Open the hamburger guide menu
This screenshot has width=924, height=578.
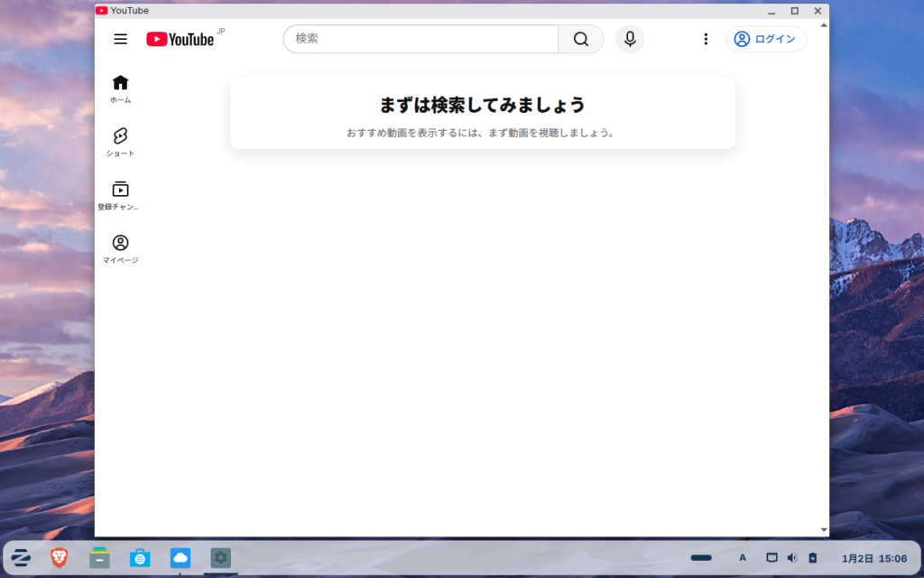(x=120, y=39)
